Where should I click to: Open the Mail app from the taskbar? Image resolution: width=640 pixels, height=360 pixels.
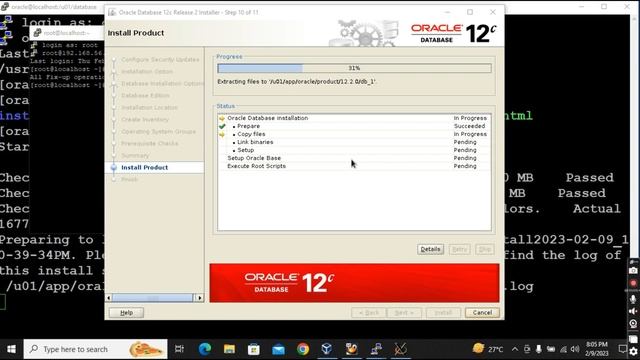pos(278,349)
